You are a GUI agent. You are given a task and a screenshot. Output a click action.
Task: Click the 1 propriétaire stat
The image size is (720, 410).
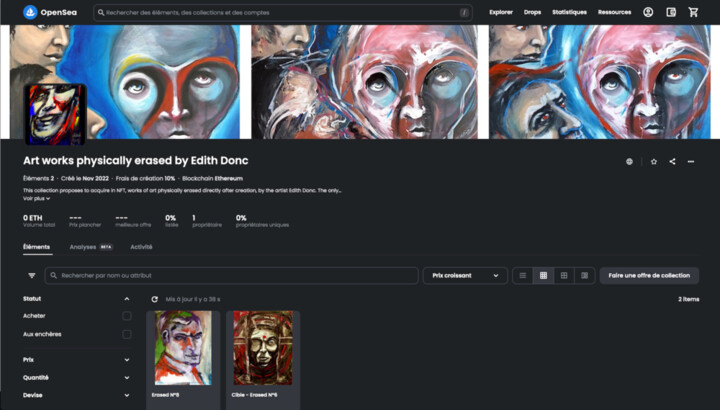pos(207,221)
